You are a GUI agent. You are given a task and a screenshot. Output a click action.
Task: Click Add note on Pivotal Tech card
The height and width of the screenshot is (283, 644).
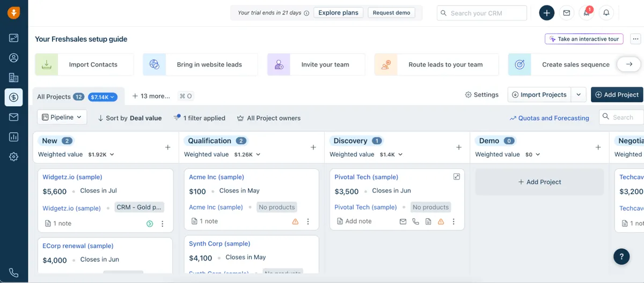pos(354,221)
